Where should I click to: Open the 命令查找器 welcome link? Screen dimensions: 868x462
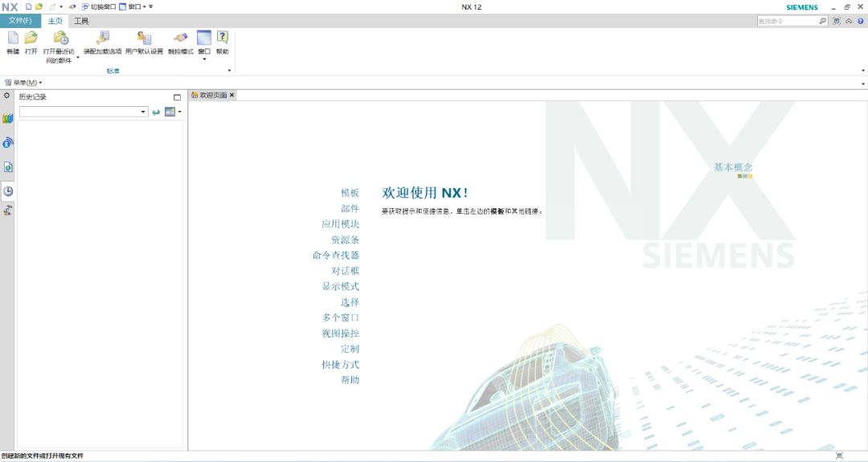(336, 256)
